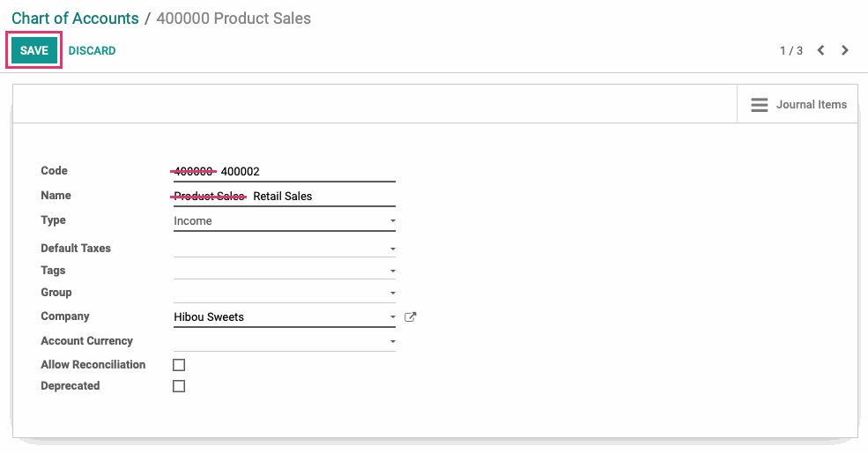Click the Journal Items list icon
868x454 pixels.
click(760, 105)
